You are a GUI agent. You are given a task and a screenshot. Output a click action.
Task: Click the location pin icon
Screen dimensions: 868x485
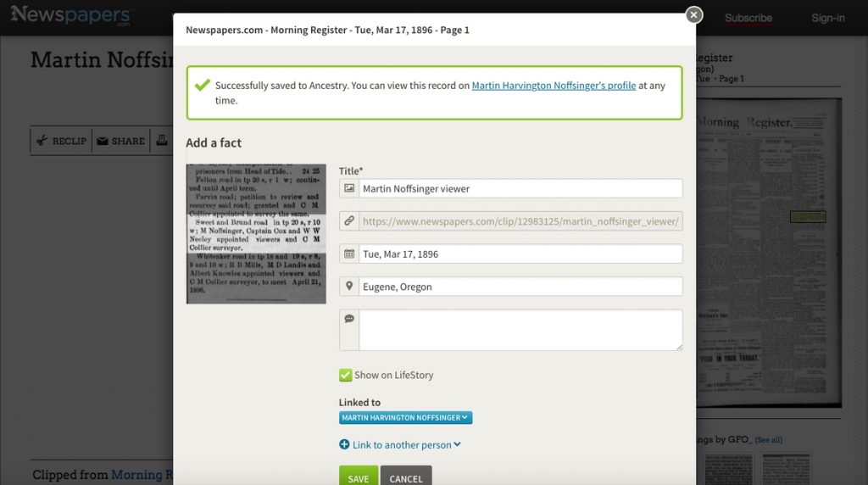pos(348,287)
